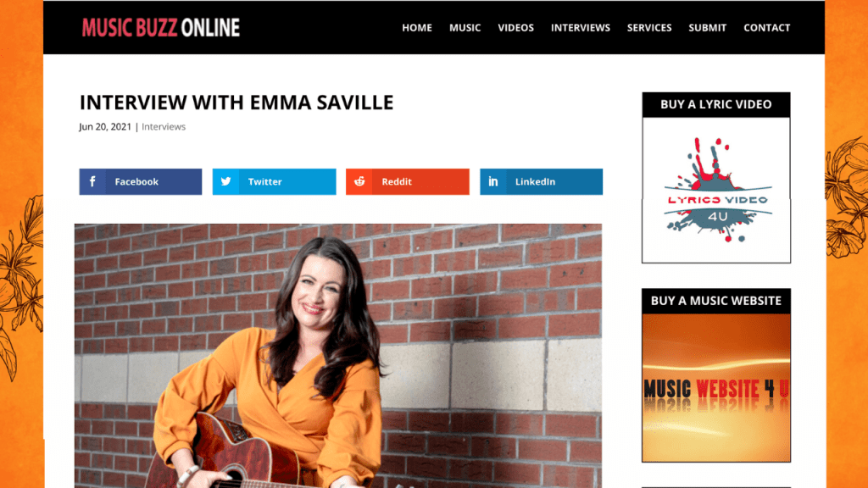Share on Facebook button label
Screen dimensions: 868x488
coord(136,181)
